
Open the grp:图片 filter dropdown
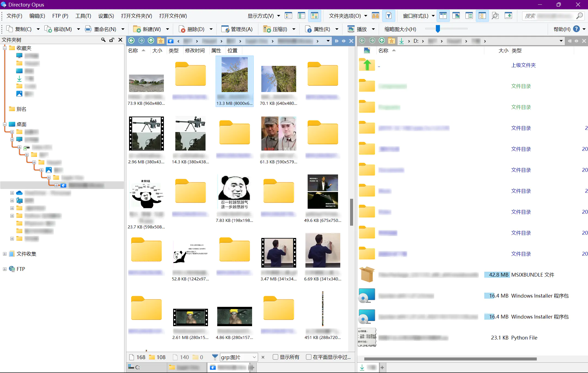tap(254, 357)
